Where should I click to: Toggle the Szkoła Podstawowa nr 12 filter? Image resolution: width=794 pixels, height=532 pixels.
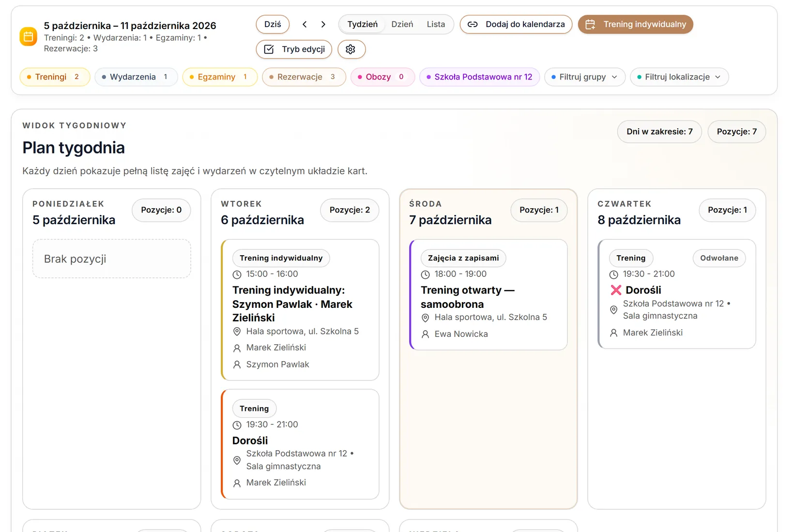pyautogui.click(x=479, y=77)
